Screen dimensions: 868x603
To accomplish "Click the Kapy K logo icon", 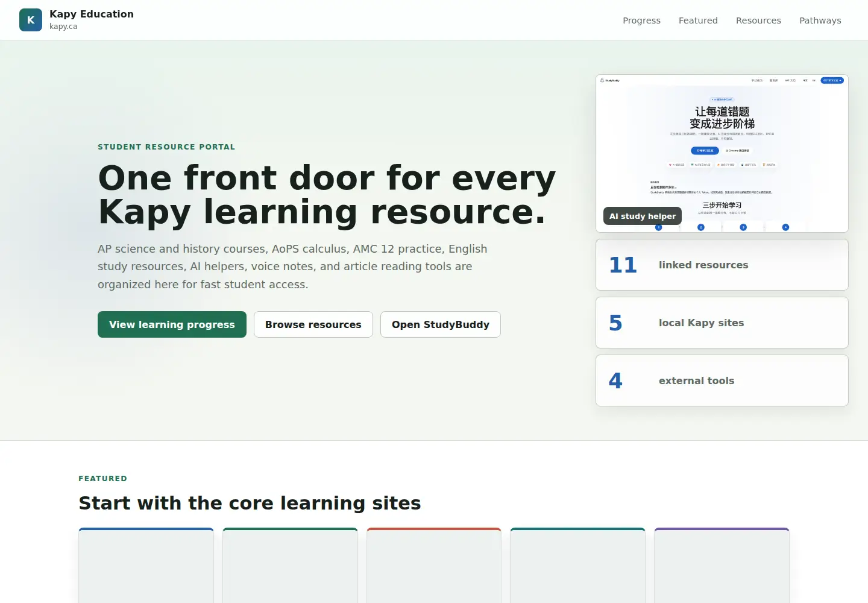I will pyautogui.click(x=31, y=20).
